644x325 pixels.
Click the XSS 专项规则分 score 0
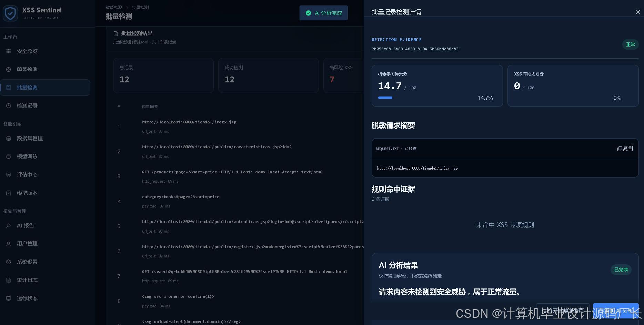click(x=517, y=86)
